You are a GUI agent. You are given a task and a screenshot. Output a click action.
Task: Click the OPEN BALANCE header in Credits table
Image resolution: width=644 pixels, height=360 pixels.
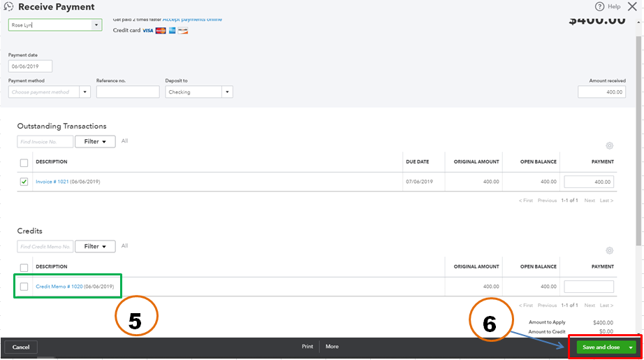pyautogui.click(x=538, y=267)
